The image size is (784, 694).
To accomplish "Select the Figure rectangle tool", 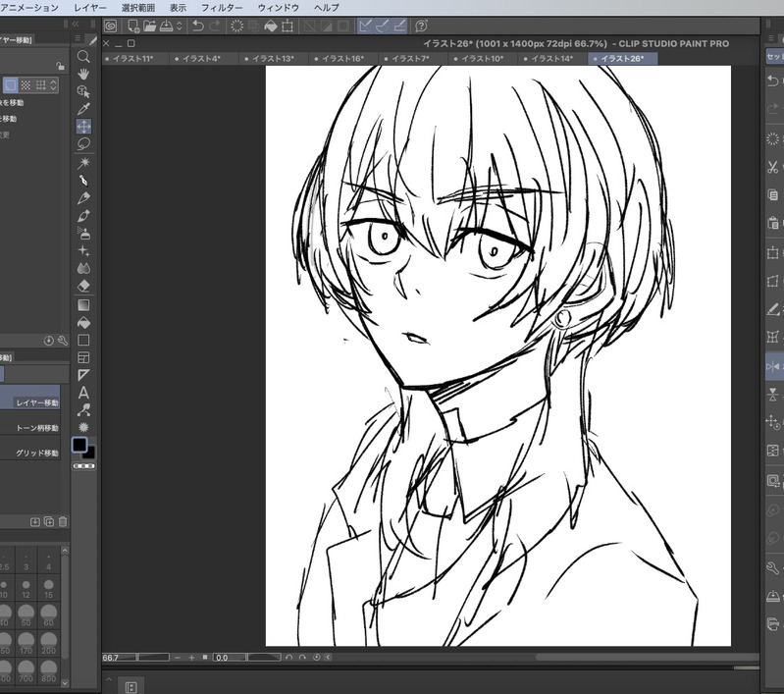I will click(x=83, y=341).
